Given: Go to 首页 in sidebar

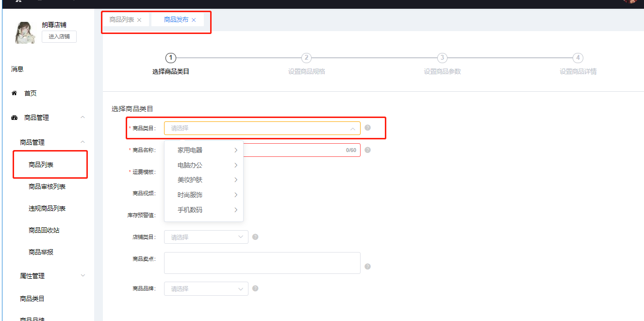Looking at the screenshot, I should (30, 93).
